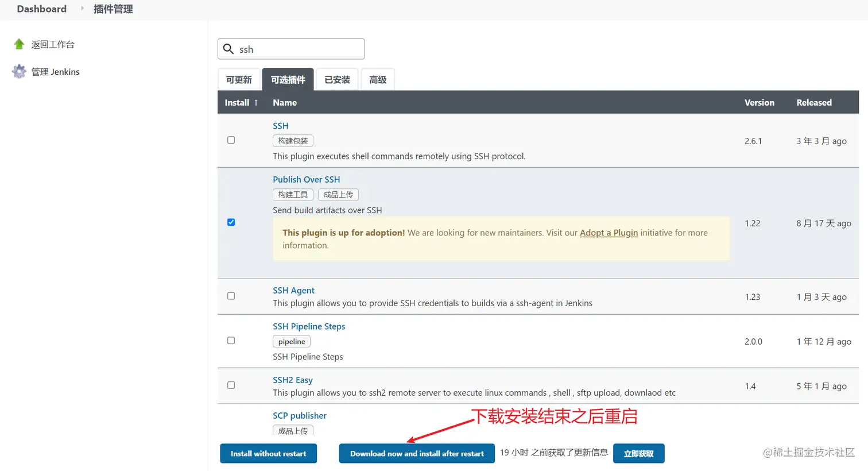Image resolution: width=868 pixels, height=471 pixels.
Task: Click version 2.0.0 for SSH Pipeline Steps
Action: pos(754,341)
